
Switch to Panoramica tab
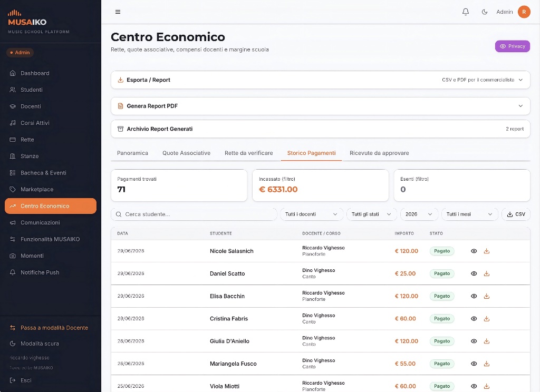(x=132, y=153)
